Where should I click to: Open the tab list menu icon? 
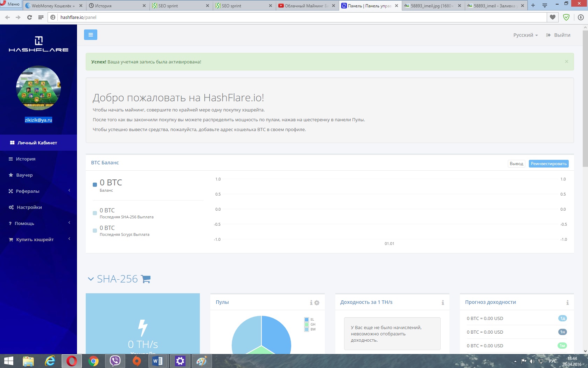click(545, 5)
